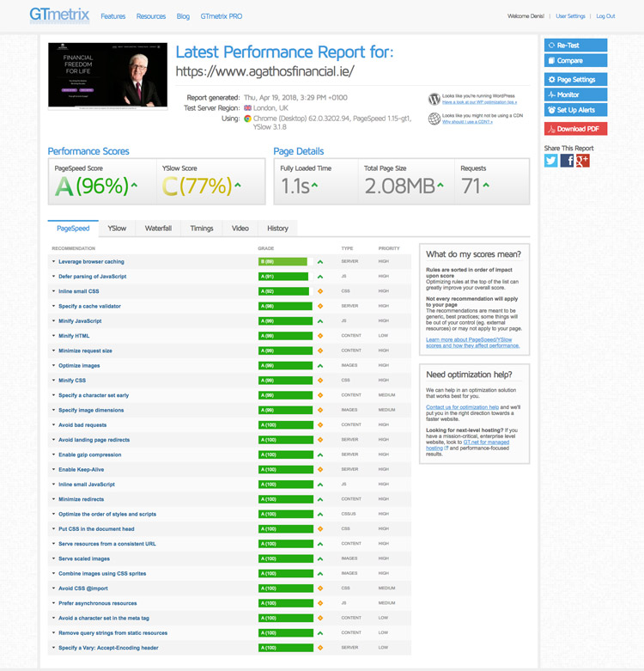Open GTmetrix PRO navigation link
Screen dimensions: 644x671
coord(221,16)
